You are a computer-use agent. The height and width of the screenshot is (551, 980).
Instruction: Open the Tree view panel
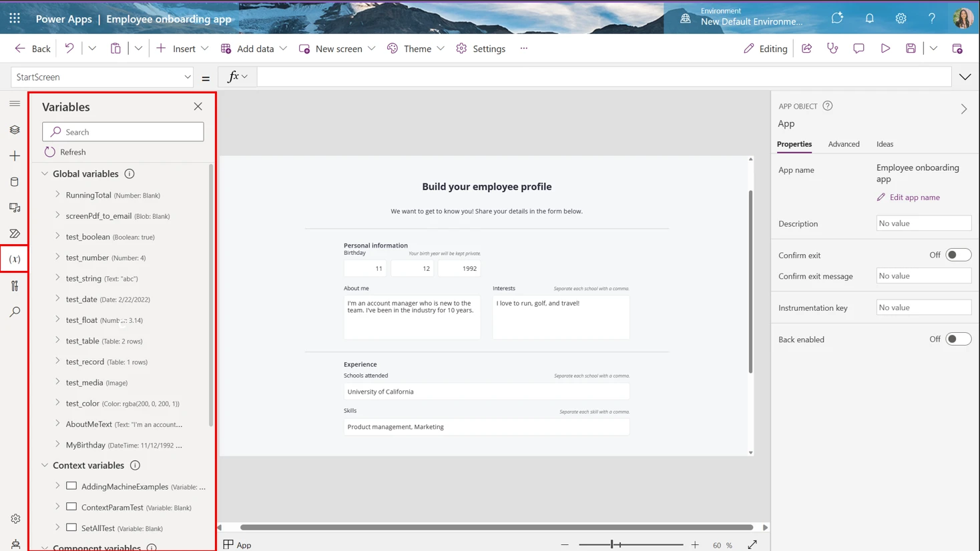point(15,129)
